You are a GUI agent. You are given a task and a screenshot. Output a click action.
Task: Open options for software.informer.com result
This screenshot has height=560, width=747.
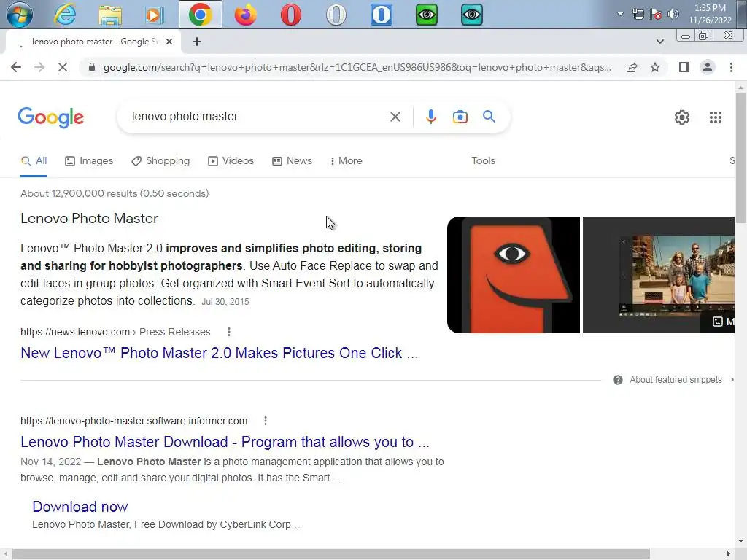[x=266, y=421]
